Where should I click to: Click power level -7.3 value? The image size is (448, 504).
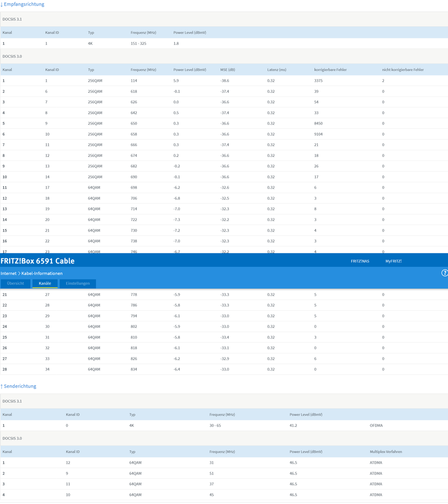(177, 219)
